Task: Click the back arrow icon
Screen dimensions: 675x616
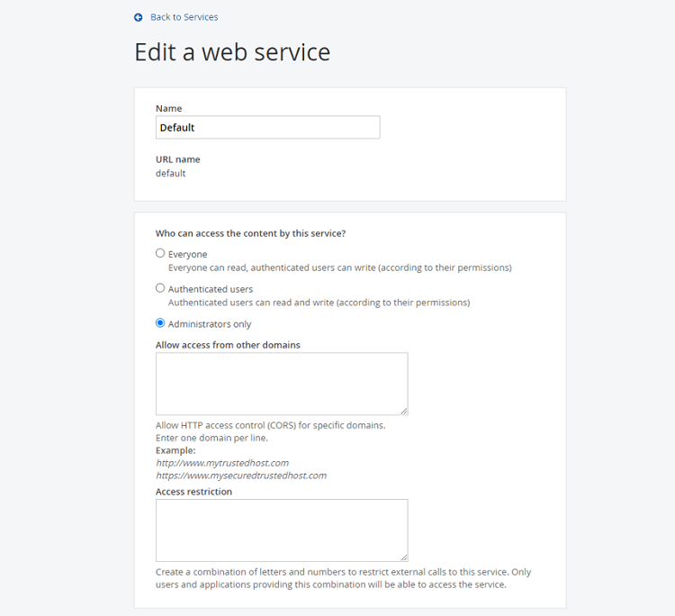Action: [139, 17]
